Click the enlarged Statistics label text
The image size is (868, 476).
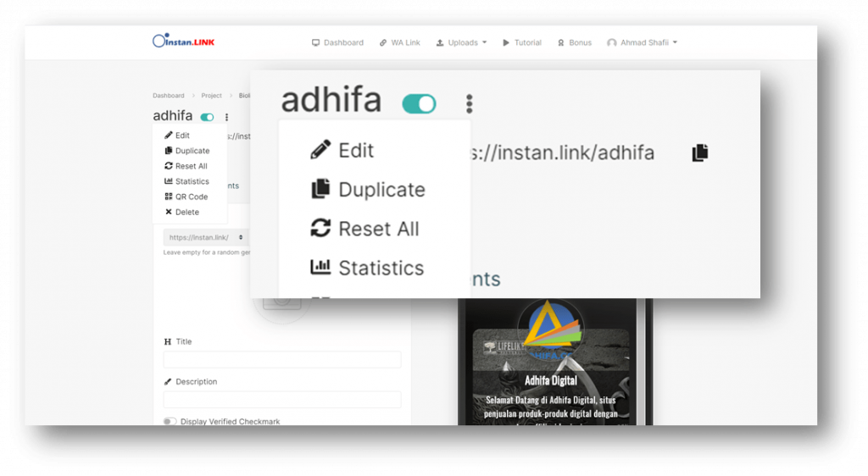pos(381,268)
